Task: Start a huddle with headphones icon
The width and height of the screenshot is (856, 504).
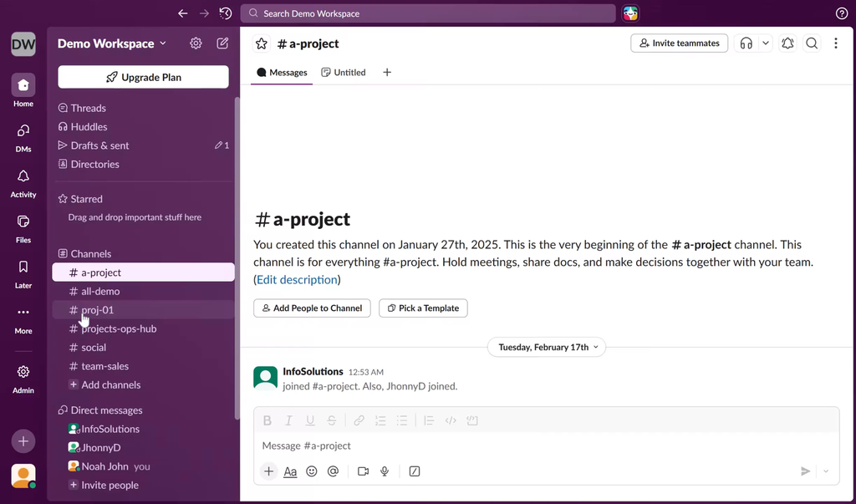Action: pyautogui.click(x=746, y=43)
